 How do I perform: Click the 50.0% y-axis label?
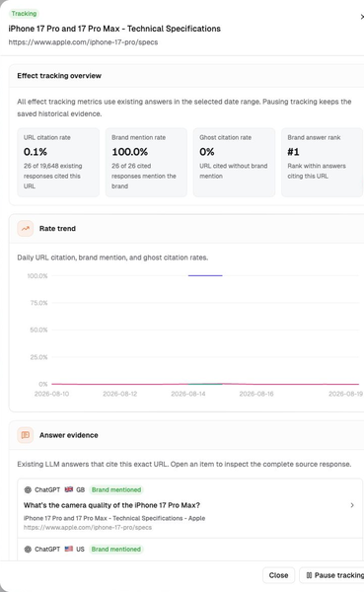(x=38, y=330)
